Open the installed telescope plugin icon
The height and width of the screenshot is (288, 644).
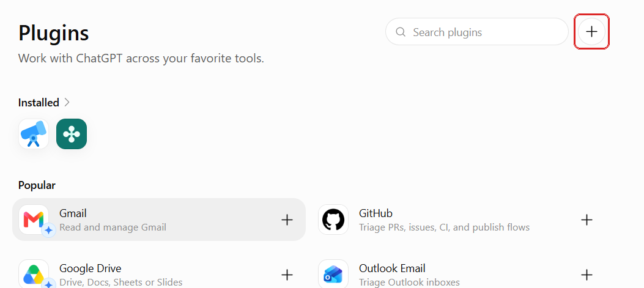[34, 134]
